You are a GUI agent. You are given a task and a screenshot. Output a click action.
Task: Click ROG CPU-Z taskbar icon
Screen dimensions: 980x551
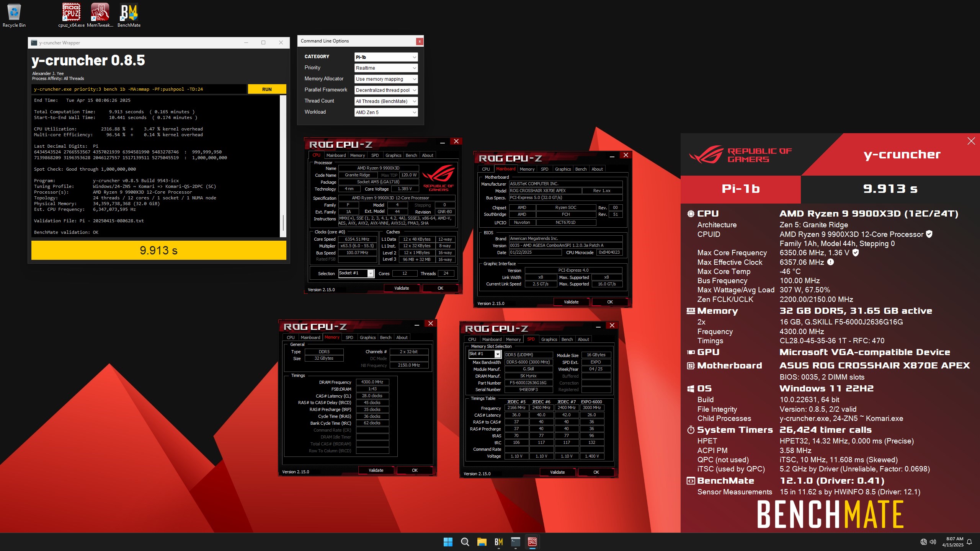[532, 542]
